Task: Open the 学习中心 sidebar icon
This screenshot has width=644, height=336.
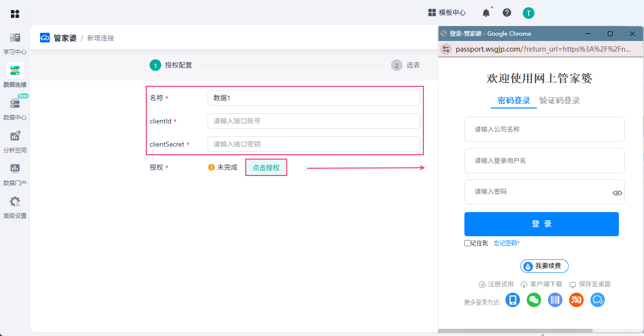Action: click(x=15, y=38)
